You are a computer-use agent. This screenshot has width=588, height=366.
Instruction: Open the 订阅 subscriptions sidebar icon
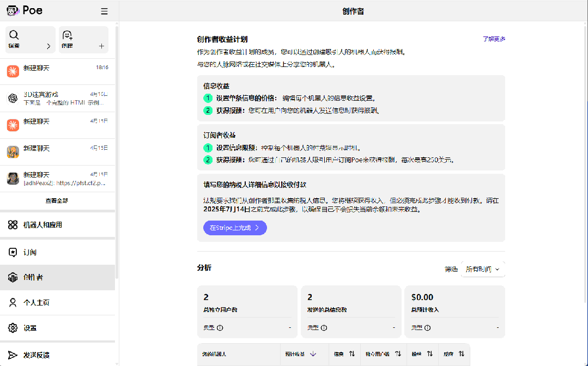point(13,251)
